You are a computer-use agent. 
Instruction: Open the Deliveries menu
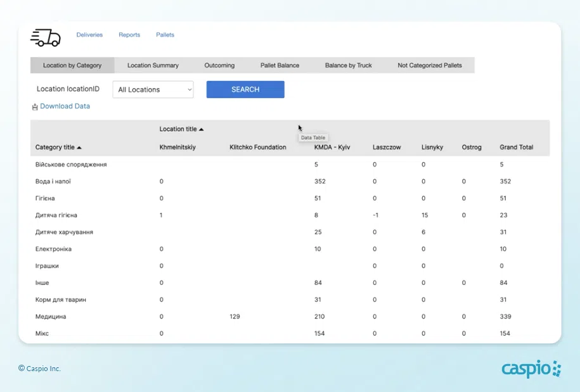pyautogui.click(x=89, y=35)
